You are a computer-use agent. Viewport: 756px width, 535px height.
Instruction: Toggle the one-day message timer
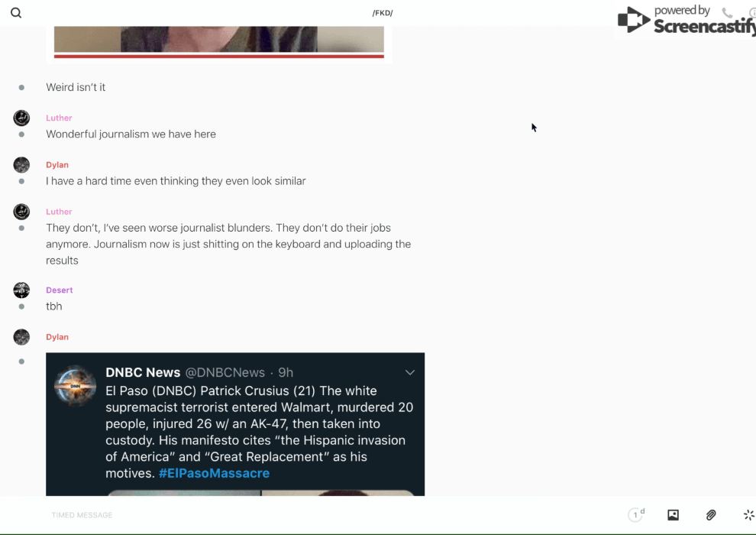tap(636, 514)
